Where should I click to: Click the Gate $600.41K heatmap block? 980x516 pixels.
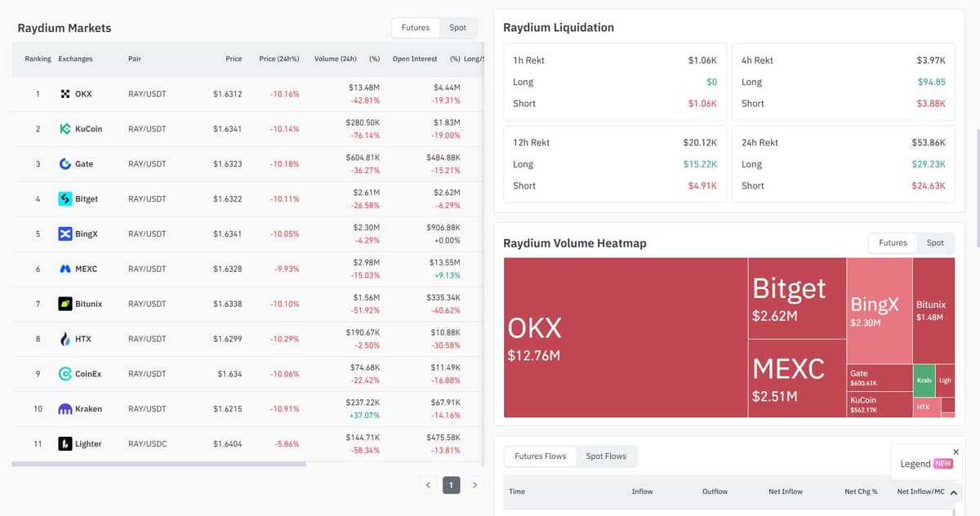pyautogui.click(x=880, y=378)
